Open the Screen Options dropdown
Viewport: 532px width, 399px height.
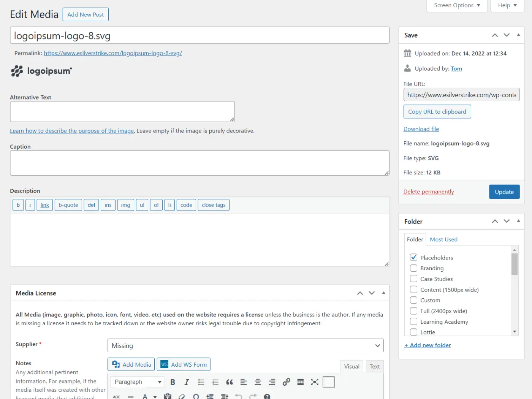[x=457, y=5]
